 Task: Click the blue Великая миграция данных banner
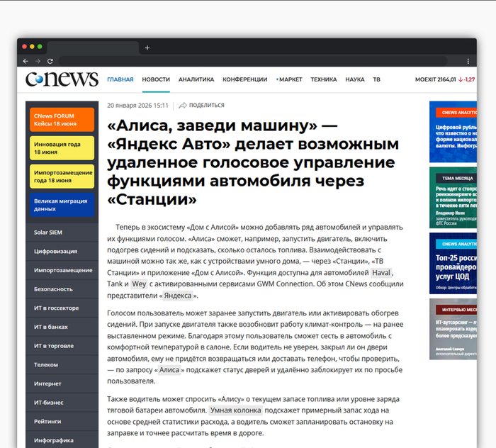62,205
